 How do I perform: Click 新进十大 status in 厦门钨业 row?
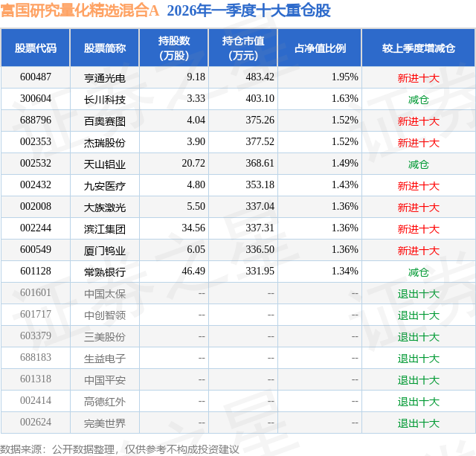click(418, 251)
